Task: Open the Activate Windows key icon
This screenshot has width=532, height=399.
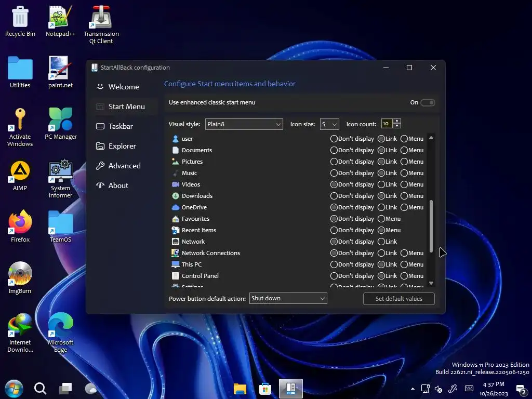Action: pyautogui.click(x=20, y=128)
